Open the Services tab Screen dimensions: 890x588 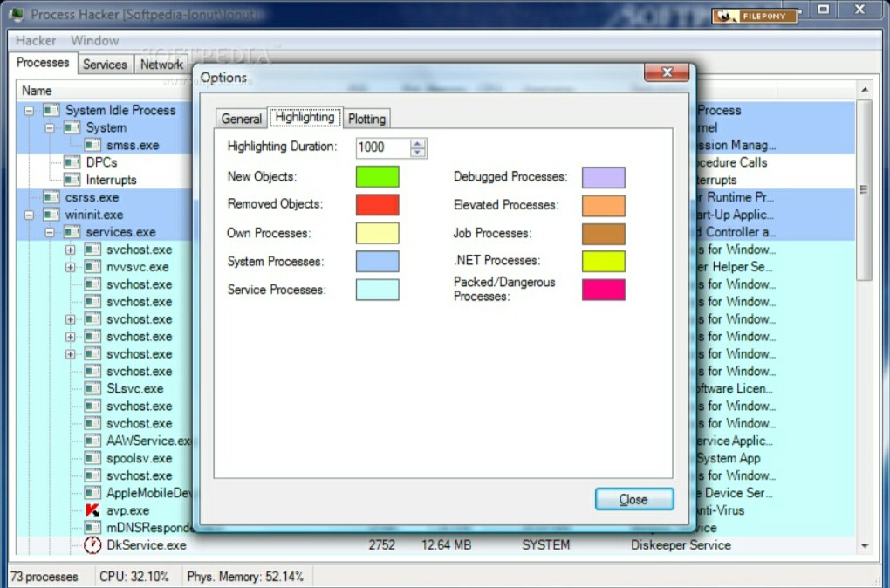(105, 64)
